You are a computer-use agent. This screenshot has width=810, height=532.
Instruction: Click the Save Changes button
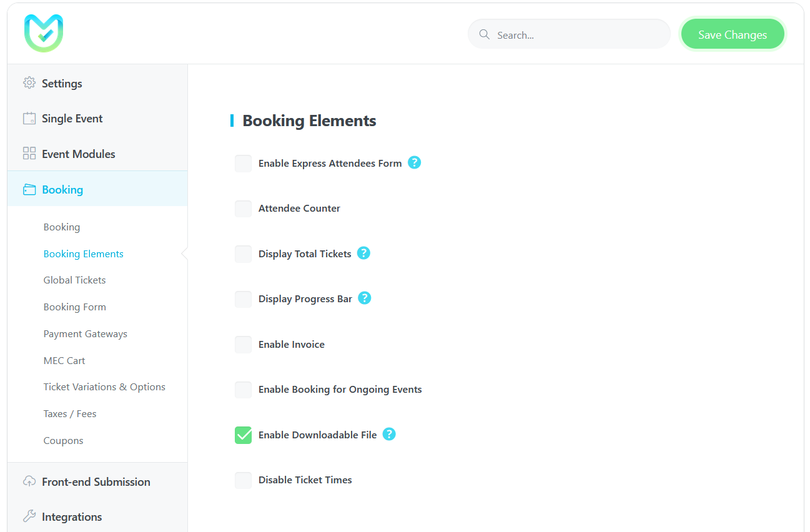pyautogui.click(x=733, y=34)
